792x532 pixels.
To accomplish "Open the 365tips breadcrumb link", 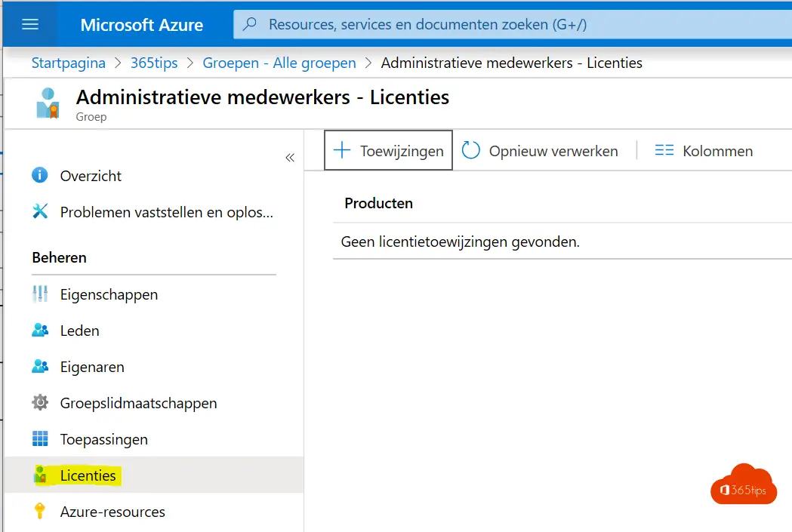I will [x=154, y=63].
